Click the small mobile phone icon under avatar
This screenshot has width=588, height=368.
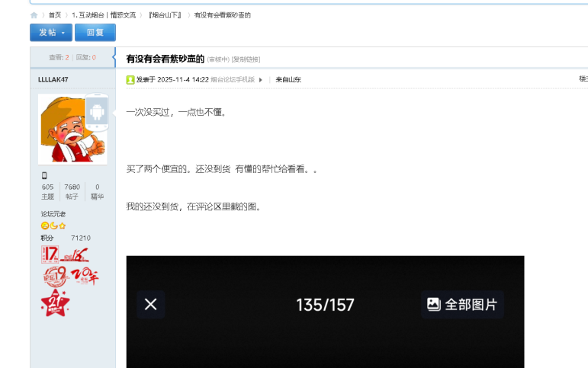click(x=43, y=176)
